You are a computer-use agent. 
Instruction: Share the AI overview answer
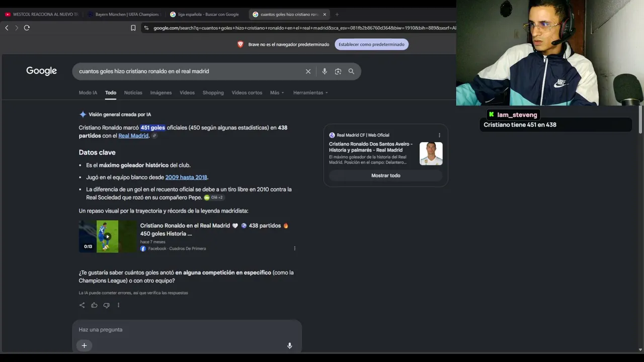coord(82,305)
